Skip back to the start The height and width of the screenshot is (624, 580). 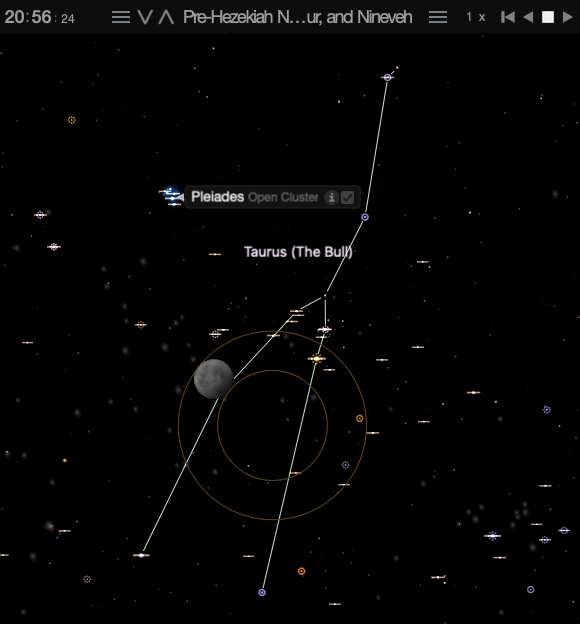508,17
